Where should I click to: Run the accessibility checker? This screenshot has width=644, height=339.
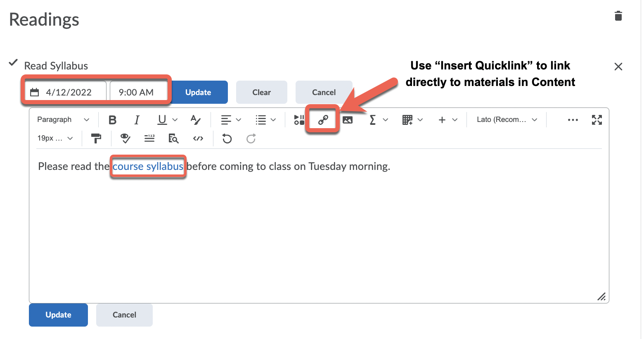(x=125, y=138)
